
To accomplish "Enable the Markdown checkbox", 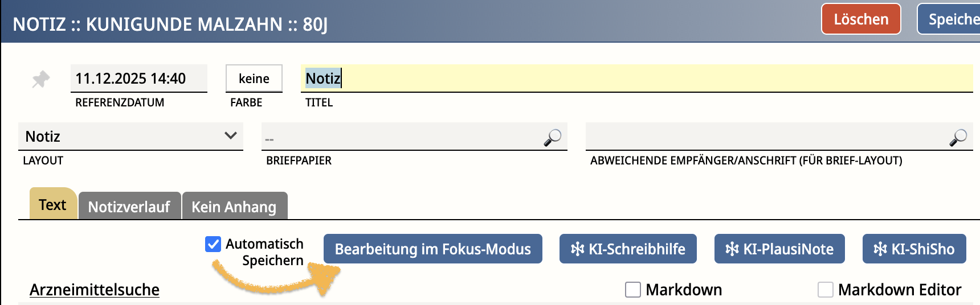I will pos(633,290).
